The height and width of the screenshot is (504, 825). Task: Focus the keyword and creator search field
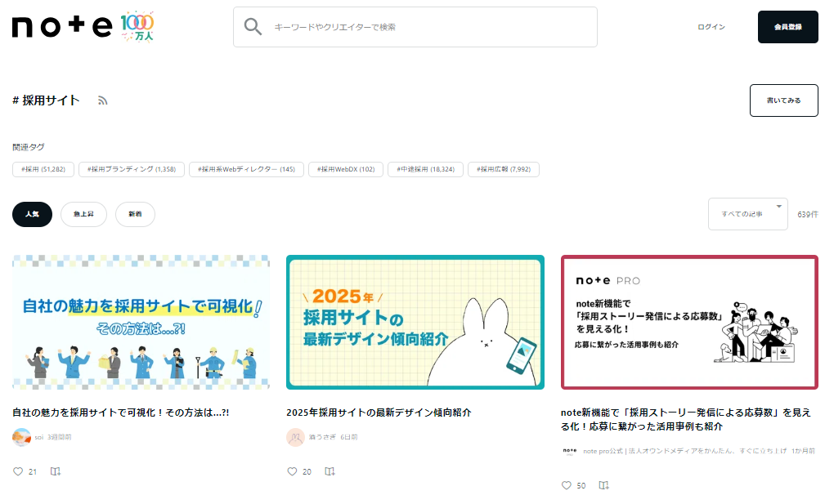pyautogui.click(x=425, y=27)
